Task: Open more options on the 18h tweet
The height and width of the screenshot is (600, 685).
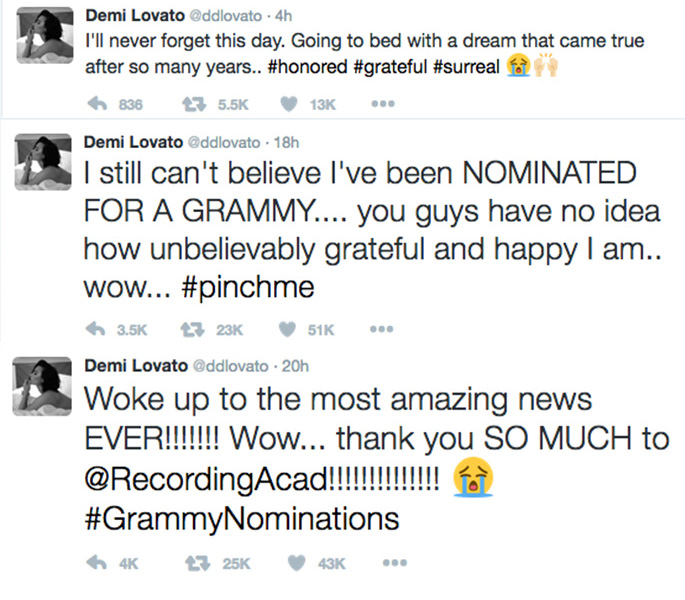Action: click(382, 329)
